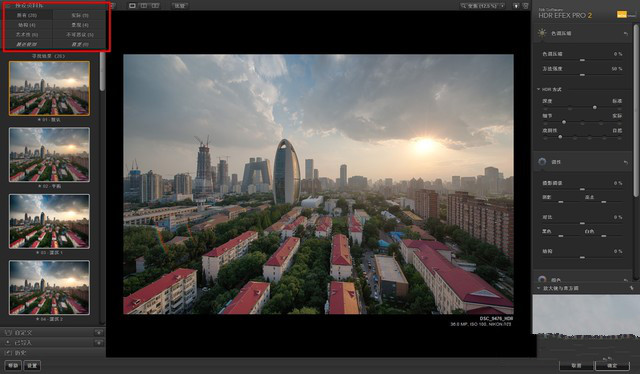Collapse the HDR Method section triangle
The image size is (640, 374).
(x=538, y=89)
